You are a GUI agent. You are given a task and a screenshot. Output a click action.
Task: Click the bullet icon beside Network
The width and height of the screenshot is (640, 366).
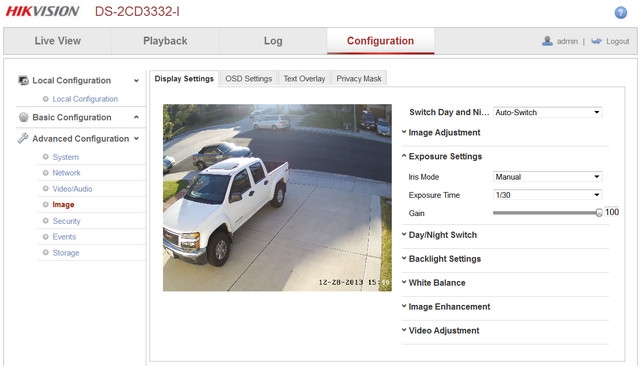[x=46, y=173]
